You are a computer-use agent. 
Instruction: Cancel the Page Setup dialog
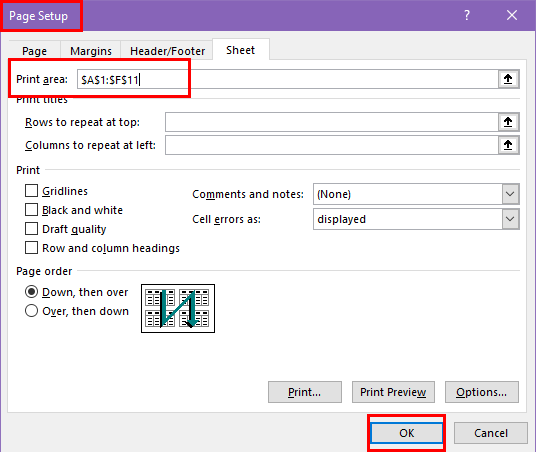(x=491, y=433)
